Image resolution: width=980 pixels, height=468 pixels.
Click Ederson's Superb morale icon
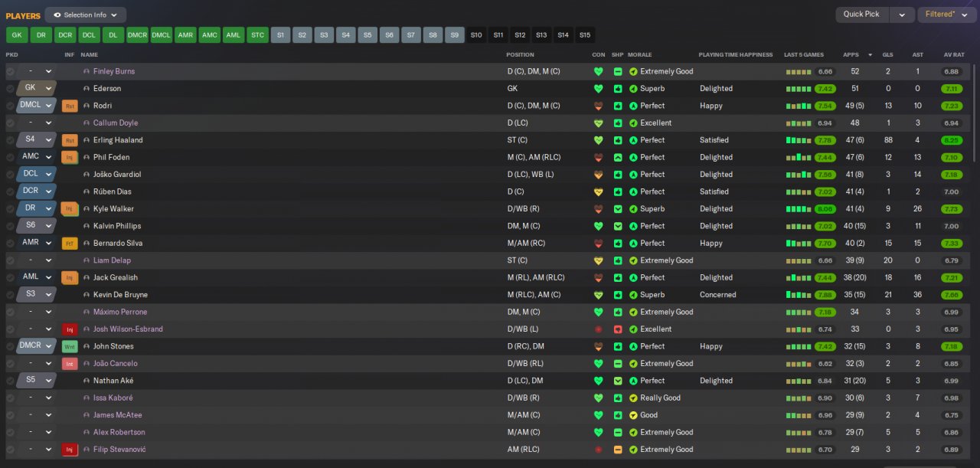(x=633, y=89)
